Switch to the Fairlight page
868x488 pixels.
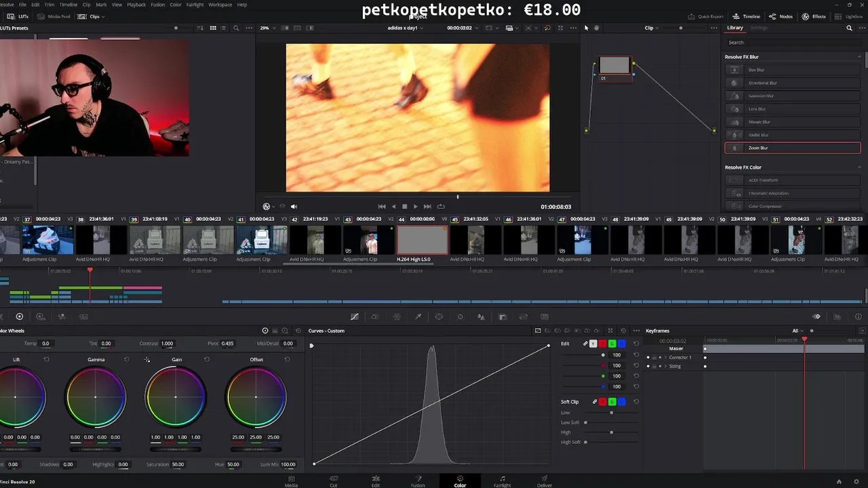pyautogui.click(x=502, y=481)
